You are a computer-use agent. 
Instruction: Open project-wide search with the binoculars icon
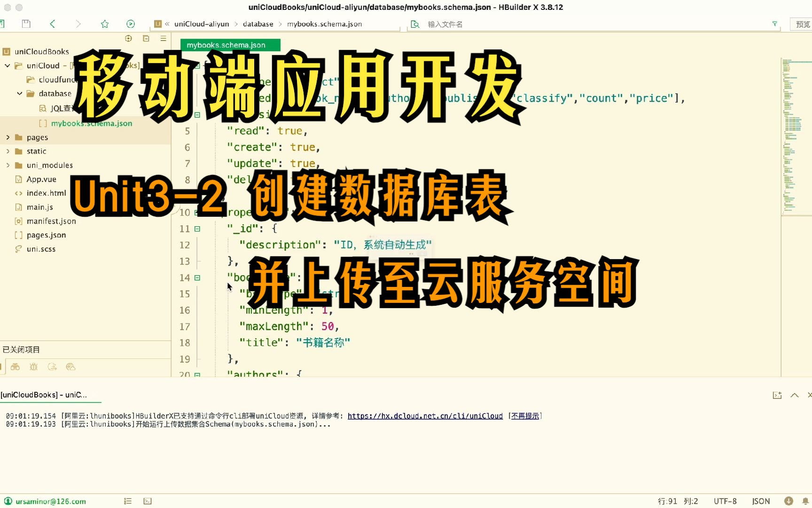16,367
